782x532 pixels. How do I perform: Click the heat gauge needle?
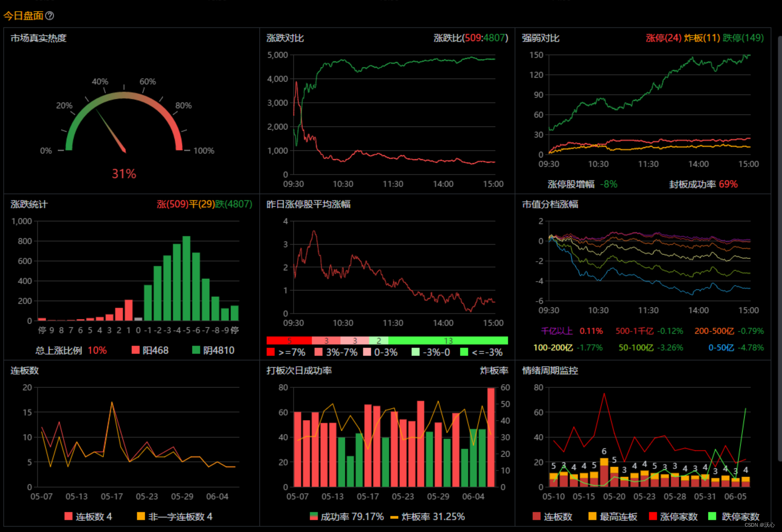111,131
